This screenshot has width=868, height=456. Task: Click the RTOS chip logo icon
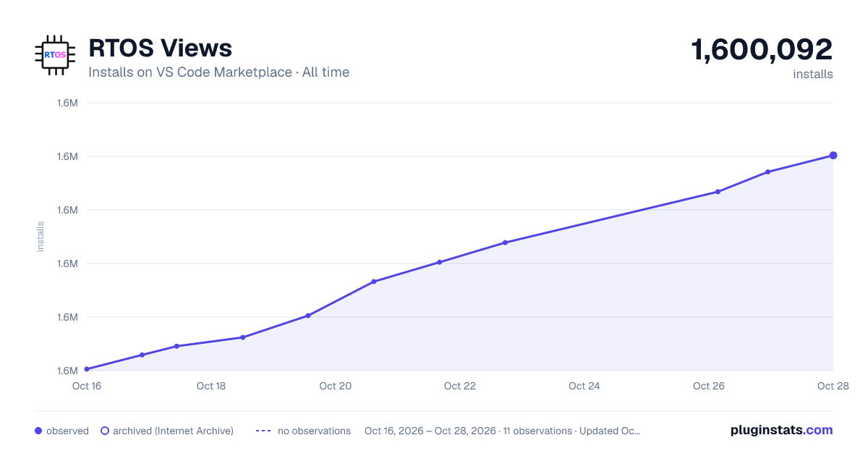(x=55, y=55)
